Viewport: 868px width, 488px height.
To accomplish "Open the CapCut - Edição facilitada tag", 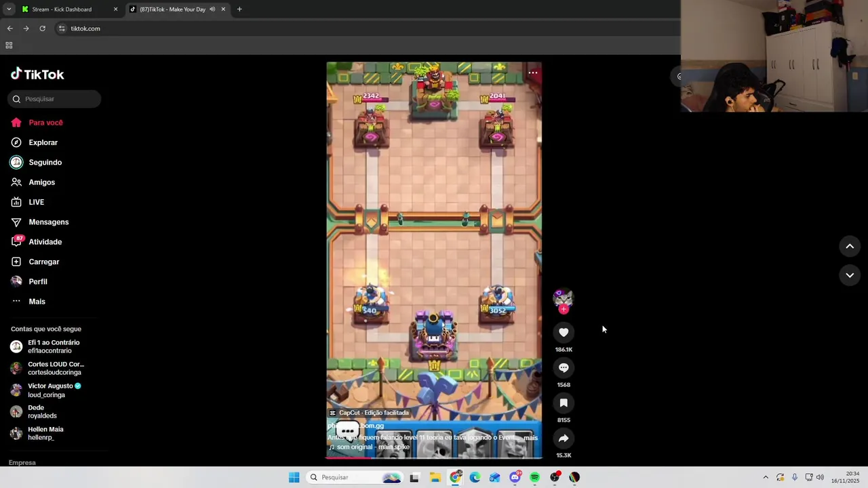I will (x=370, y=413).
